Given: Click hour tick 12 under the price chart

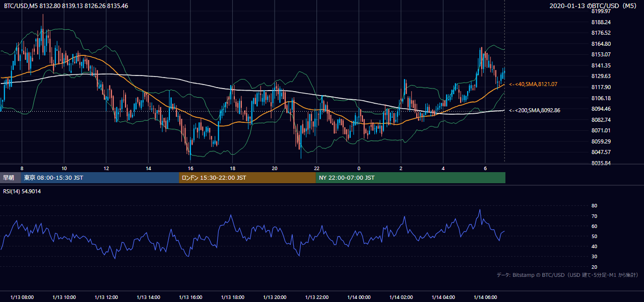Looking at the screenshot, I should pos(106,168).
